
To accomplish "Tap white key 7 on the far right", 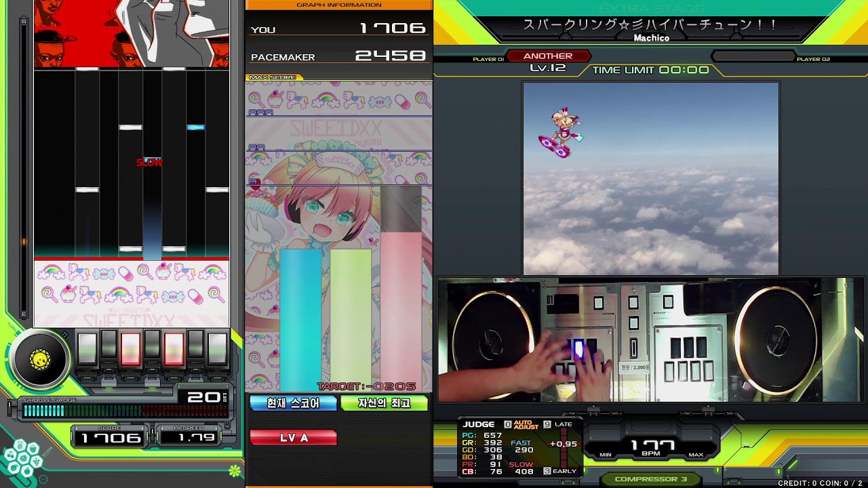I will click(x=217, y=349).
